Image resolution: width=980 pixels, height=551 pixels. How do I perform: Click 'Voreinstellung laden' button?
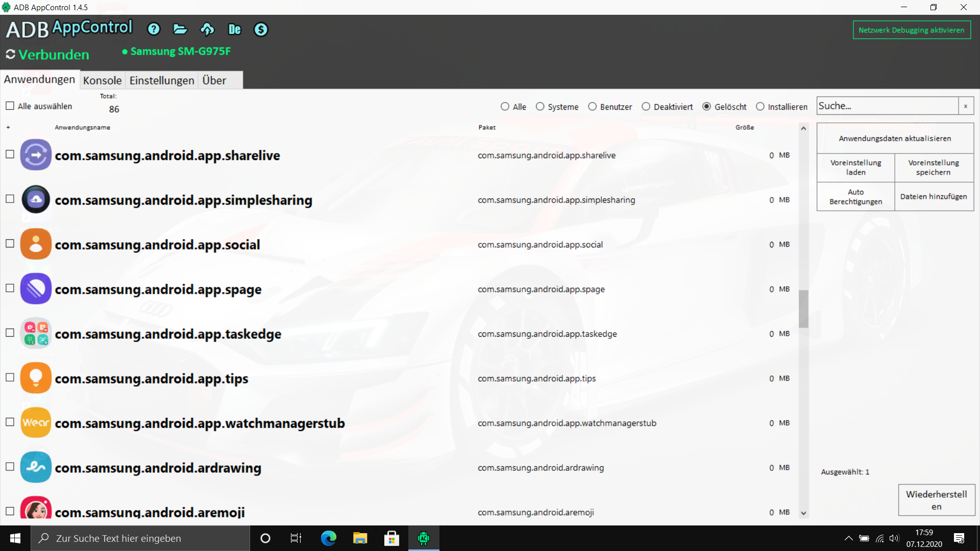(x=856, y=167)
